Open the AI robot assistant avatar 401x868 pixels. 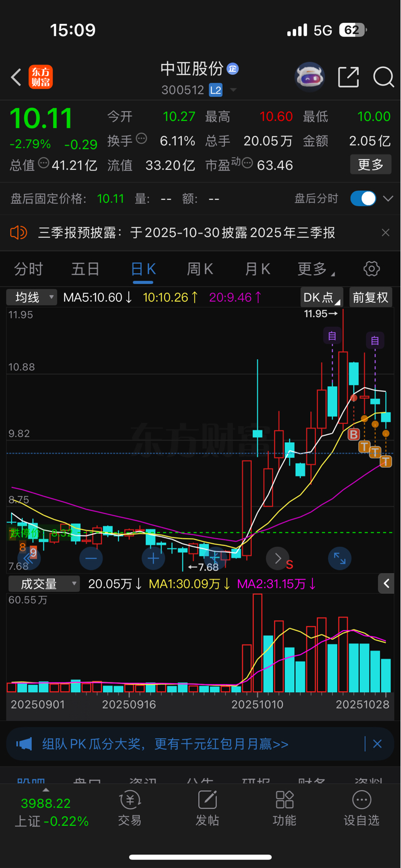(x=310, y=77)
